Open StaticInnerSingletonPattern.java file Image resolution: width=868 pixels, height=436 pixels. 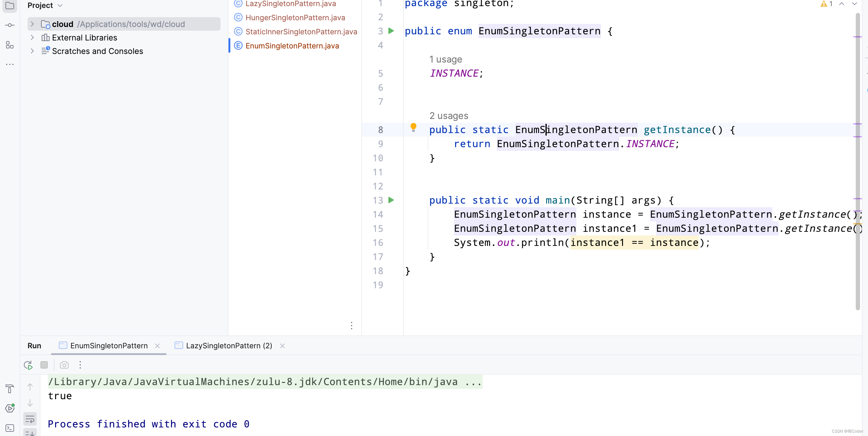(x=301, y=31)
